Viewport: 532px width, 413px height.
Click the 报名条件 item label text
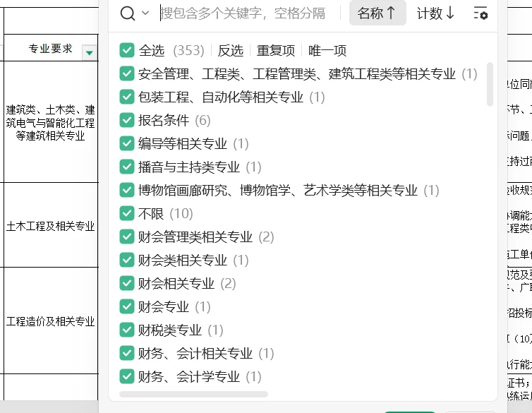tap(164, 120)
